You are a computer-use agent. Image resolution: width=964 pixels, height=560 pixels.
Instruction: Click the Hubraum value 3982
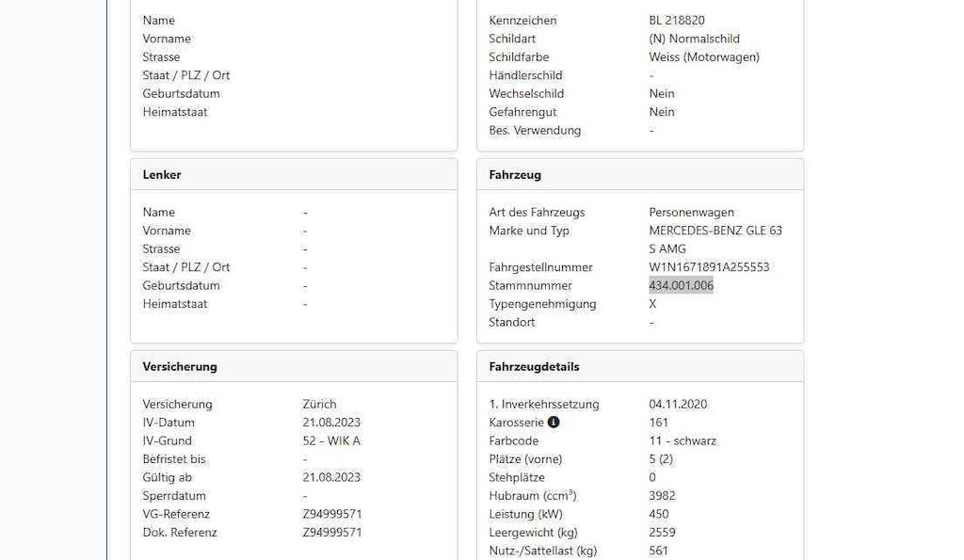tap(662, 496)
